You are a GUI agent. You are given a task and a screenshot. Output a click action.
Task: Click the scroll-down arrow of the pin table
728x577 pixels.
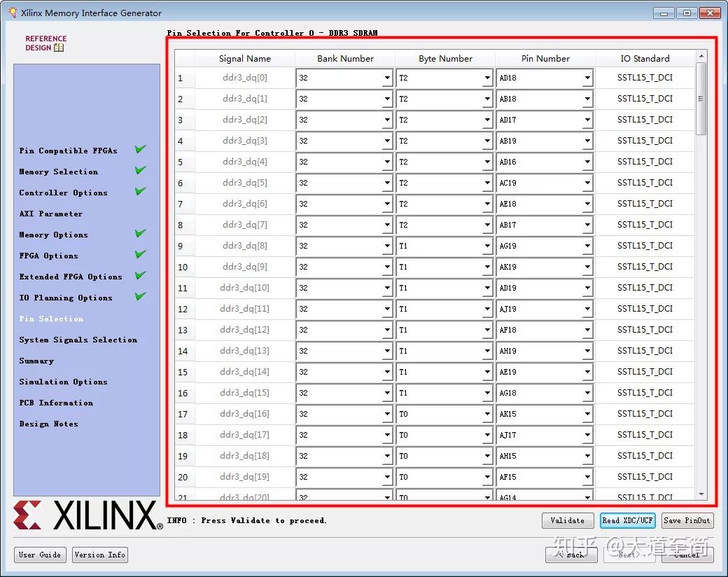click(700, 494)
